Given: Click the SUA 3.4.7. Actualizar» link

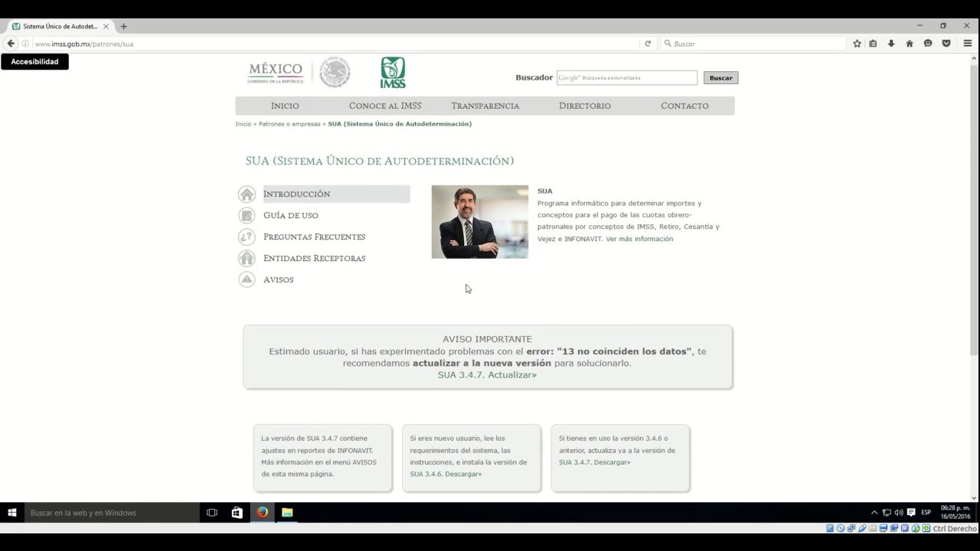Looking at the screenshot, I should pos(487,375).
